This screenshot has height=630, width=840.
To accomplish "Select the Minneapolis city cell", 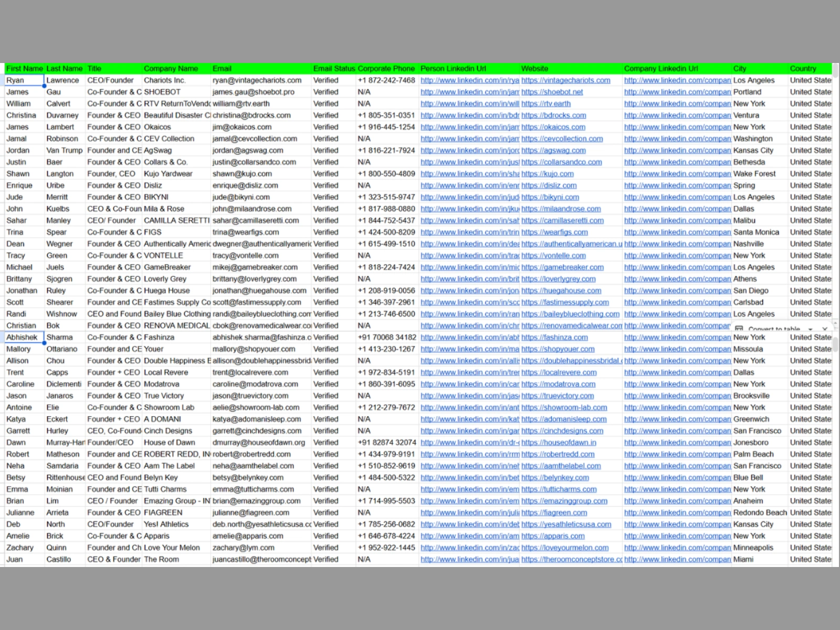I will coord(760,548).
